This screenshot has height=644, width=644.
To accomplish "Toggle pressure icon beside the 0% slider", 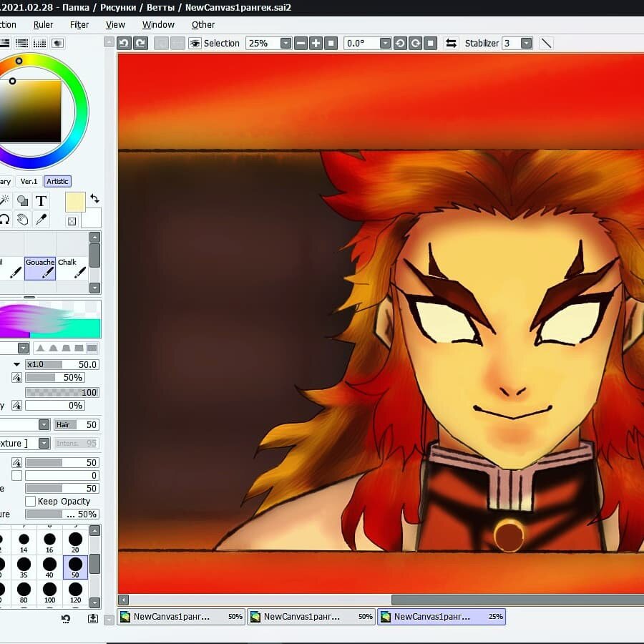I will point(16,406).
